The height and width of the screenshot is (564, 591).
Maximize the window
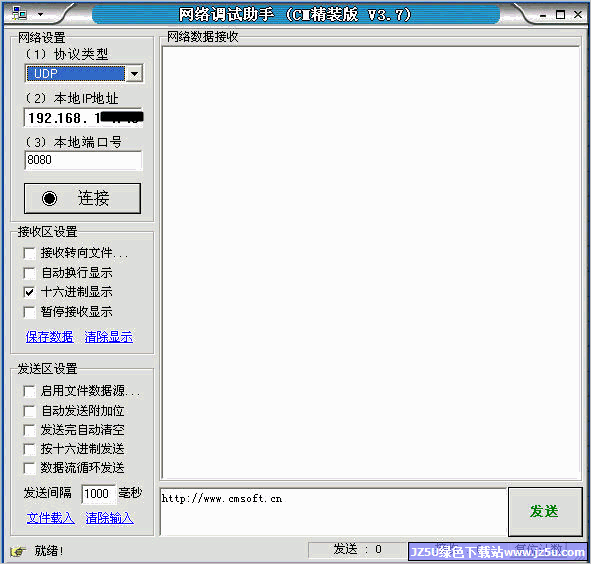pyautogui.click(x=560, y=15)
